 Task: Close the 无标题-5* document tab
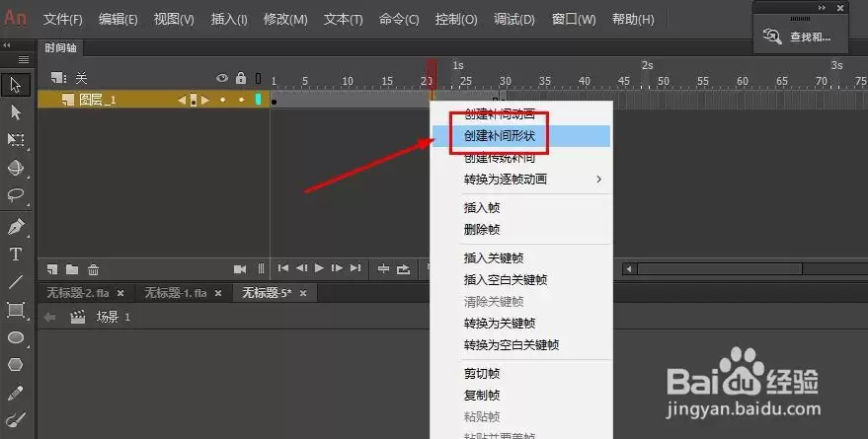303,293
